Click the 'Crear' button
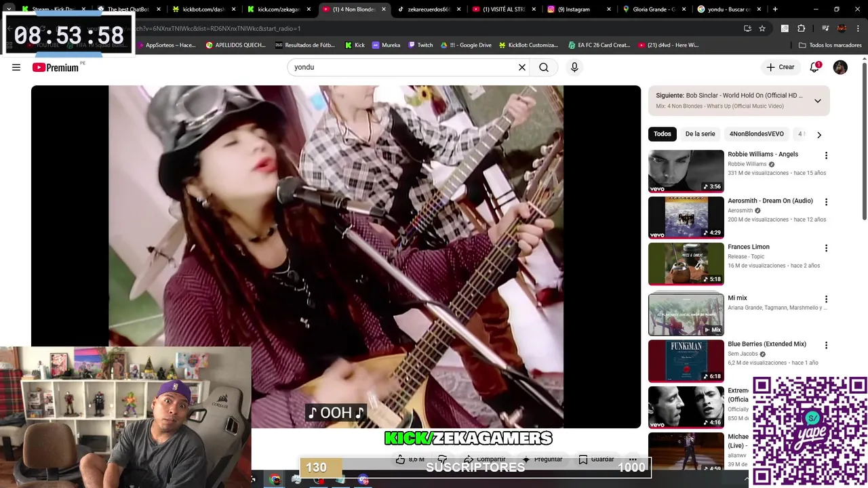This screenshot has height=488, width=868. click(780, 67)
